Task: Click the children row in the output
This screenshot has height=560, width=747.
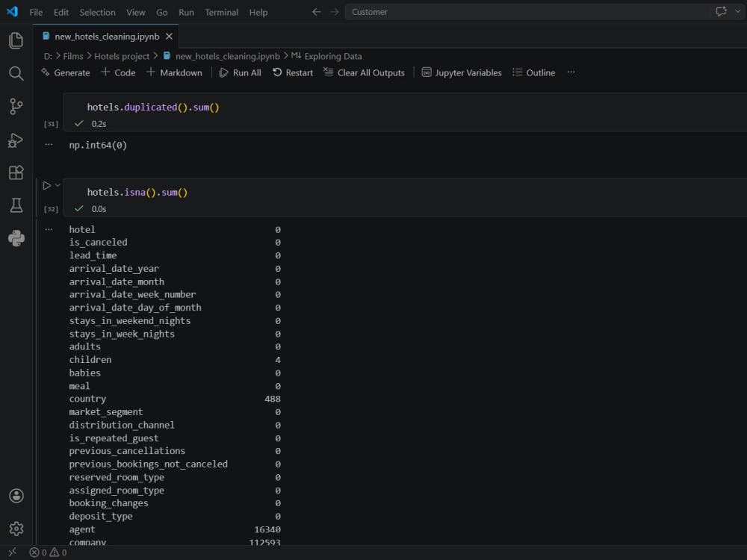Action: tap(175, 360)
